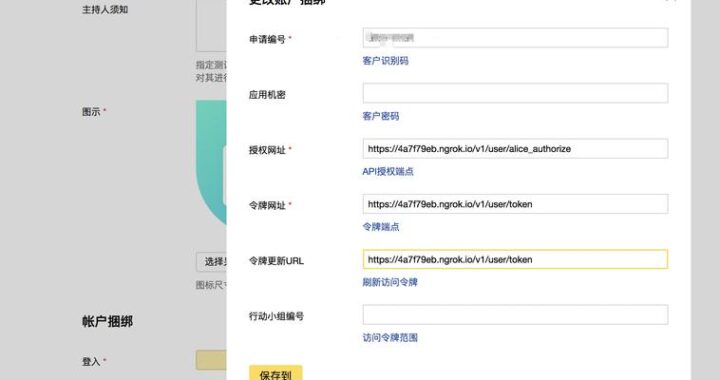Click the 令牌更新URL label
720x380 pixels.
click(x=276, y=261)
